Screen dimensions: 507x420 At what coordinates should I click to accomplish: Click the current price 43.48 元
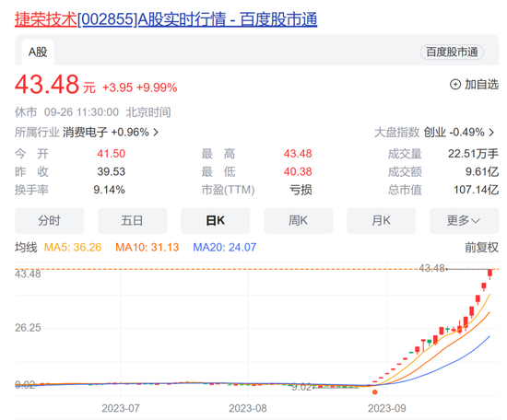pos(55,85)
